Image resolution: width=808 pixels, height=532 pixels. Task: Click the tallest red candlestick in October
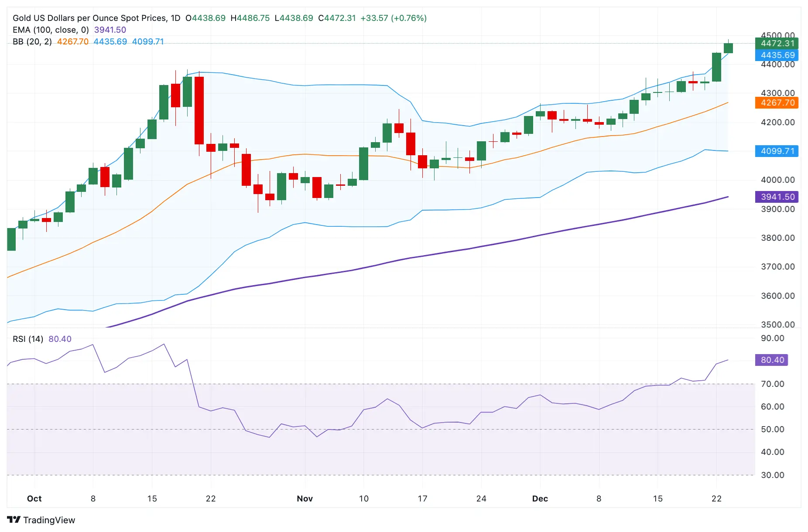point(199,110)
